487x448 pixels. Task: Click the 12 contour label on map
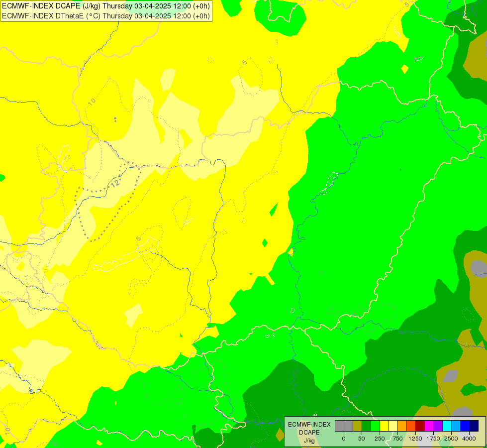(115, 183)
